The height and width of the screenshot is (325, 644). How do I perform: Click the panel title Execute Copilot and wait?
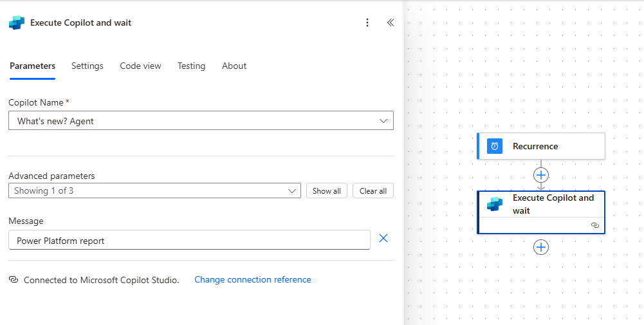click(81, 23)
